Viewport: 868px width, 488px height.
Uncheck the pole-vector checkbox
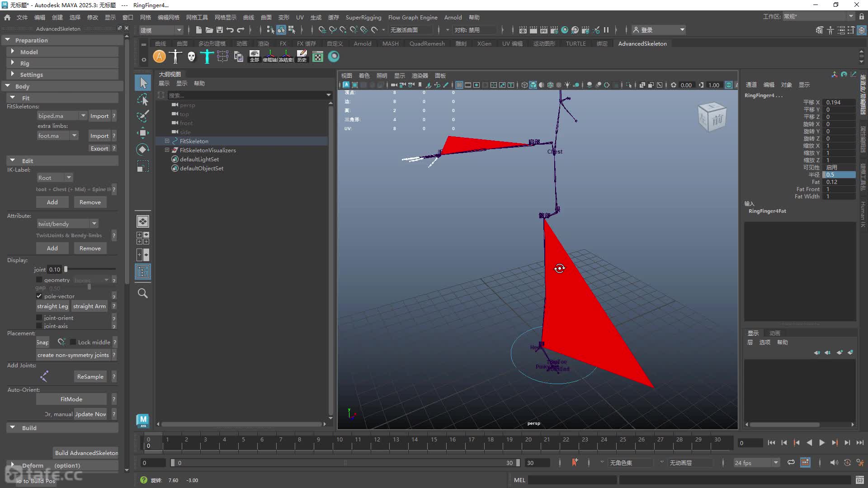[x=39, y=296]
